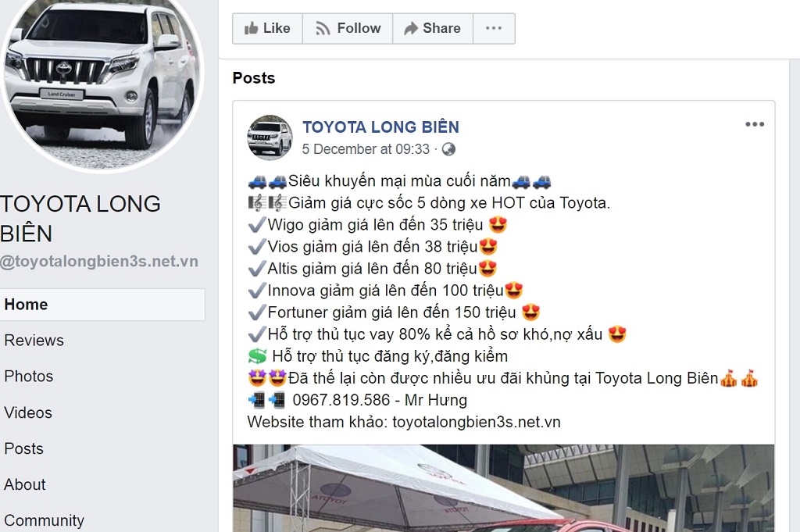800x532 pixels.
Task: Open the post timestamp 5 December at 09:33
Action: [x=366, y=149]
